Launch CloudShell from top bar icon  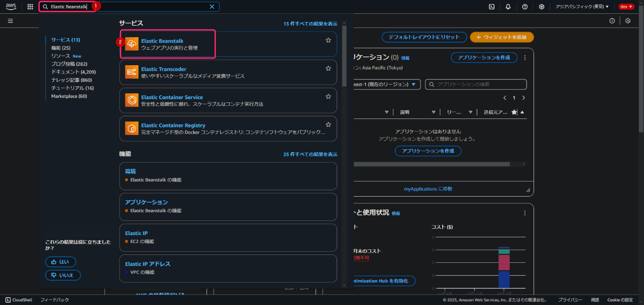(x=491, y=7)
